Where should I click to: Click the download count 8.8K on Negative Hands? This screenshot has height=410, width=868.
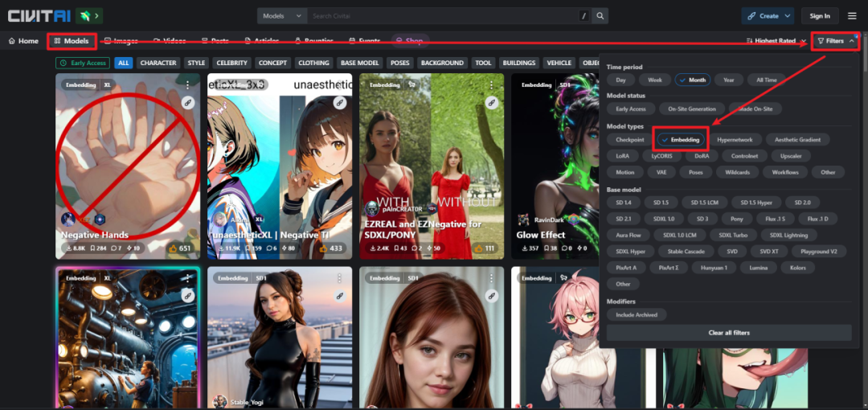tap(76, 248)
